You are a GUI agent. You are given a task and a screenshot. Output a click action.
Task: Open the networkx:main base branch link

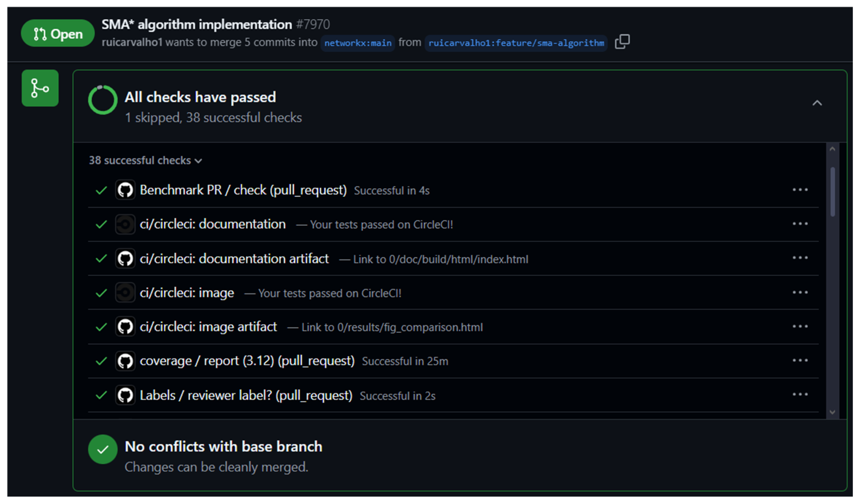pyautogui.click(x=358, y=43)
